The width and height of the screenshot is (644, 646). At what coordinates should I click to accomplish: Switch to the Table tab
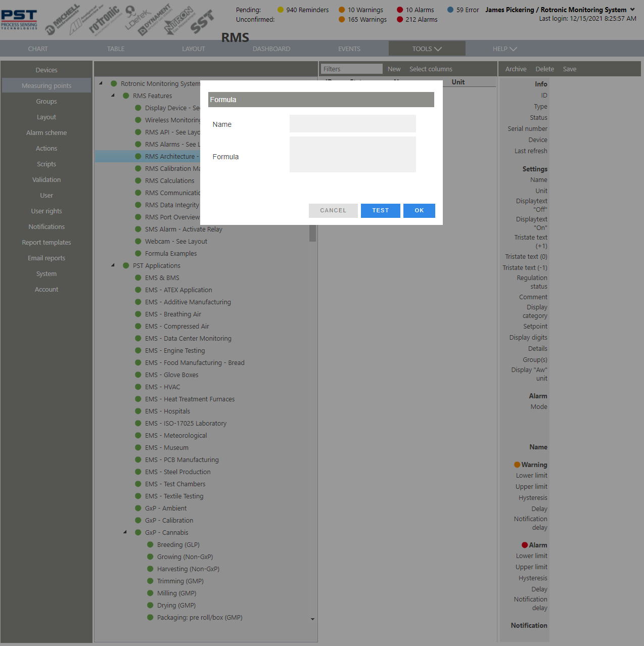[x=116, y=49]
